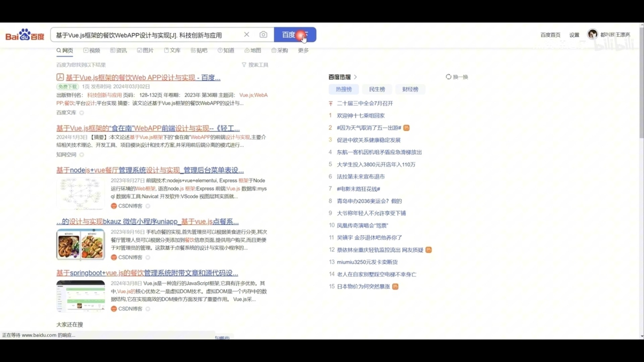
Task: Click the 百度一下 search button
Action: click(295, 35)
